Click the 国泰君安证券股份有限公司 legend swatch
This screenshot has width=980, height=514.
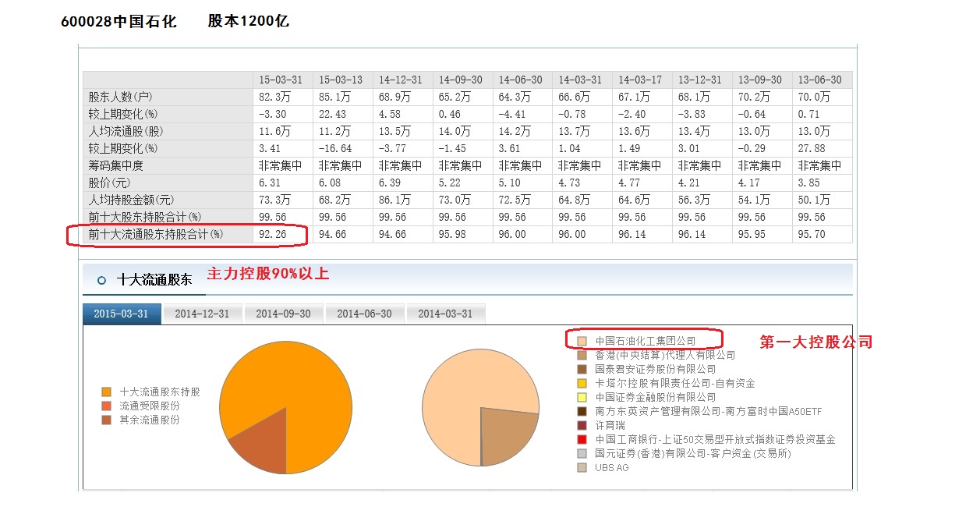coord(582,369)
